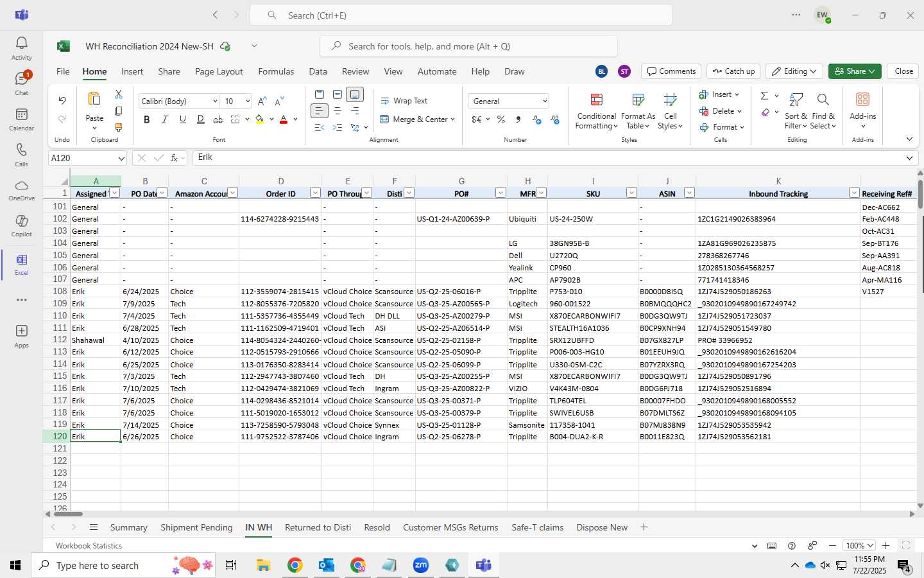Switch to Safe-T claims sheet
This screenshot has width=924, height=578.
click(x=537, y=527)
